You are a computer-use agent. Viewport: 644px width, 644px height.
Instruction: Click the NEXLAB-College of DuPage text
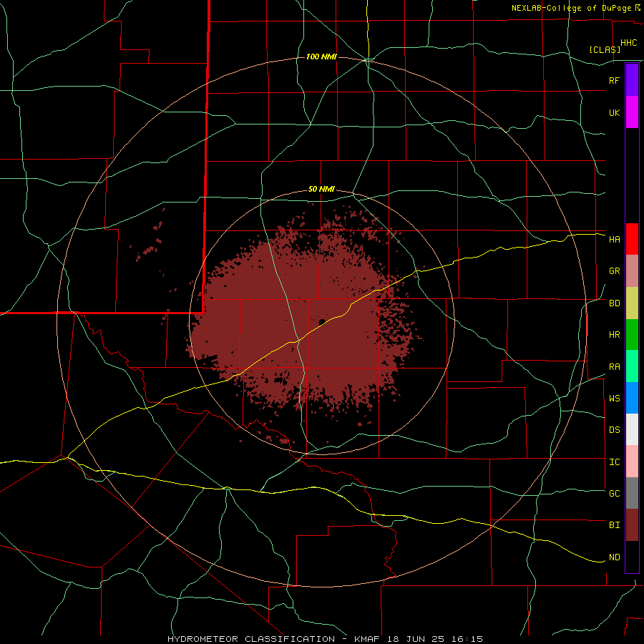coord(571,8)
